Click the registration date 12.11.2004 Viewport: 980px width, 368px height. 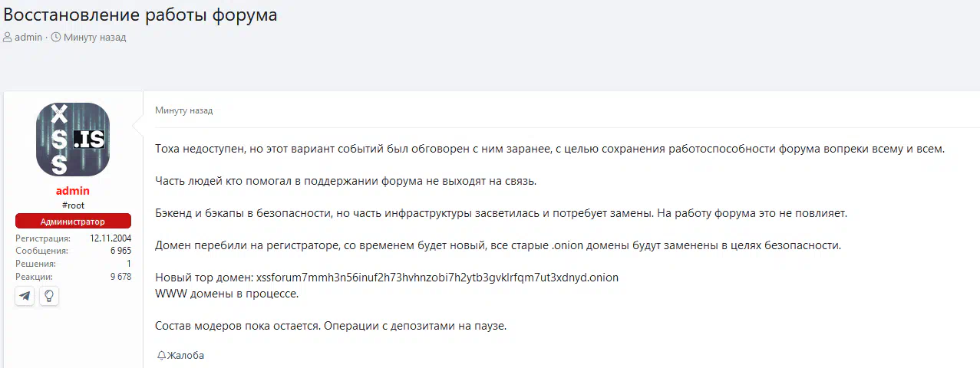click(111, 238)
